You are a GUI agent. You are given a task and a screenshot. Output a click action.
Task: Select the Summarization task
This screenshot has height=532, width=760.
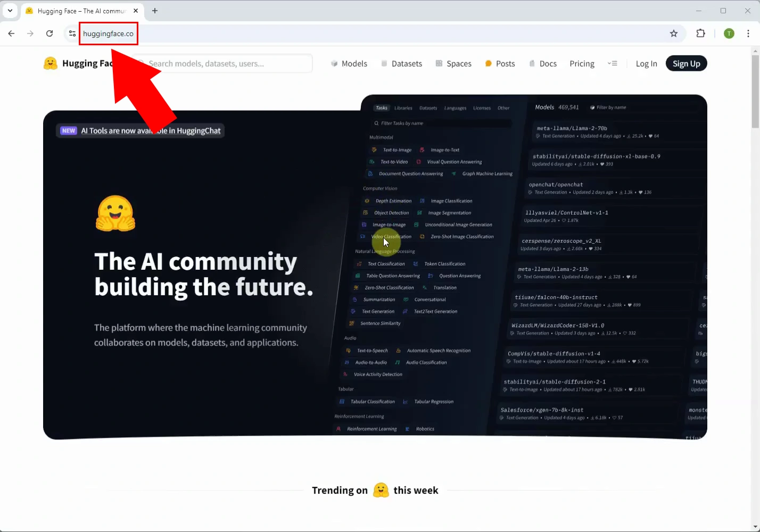tap(374, 300)
